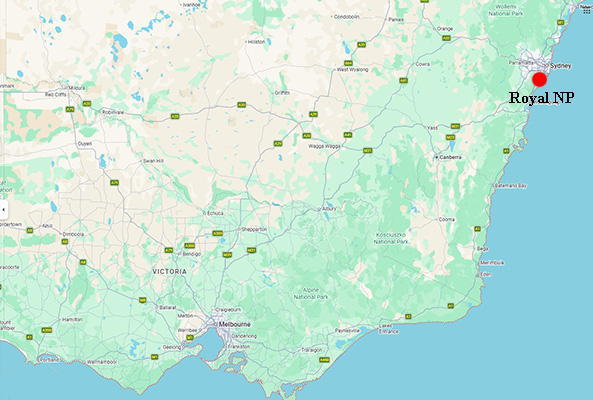593x400 pixels.
Task: Click the Craigieburn label above Melbourne
Action: coord(228,309)
